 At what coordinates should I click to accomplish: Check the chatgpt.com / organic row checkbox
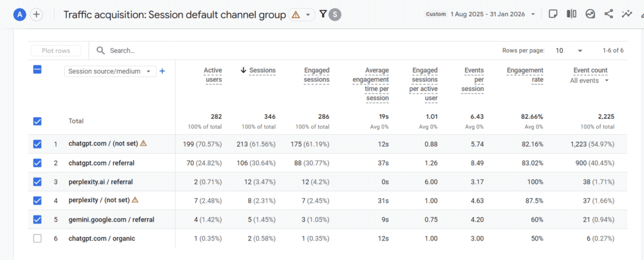(x=37, y=239)
